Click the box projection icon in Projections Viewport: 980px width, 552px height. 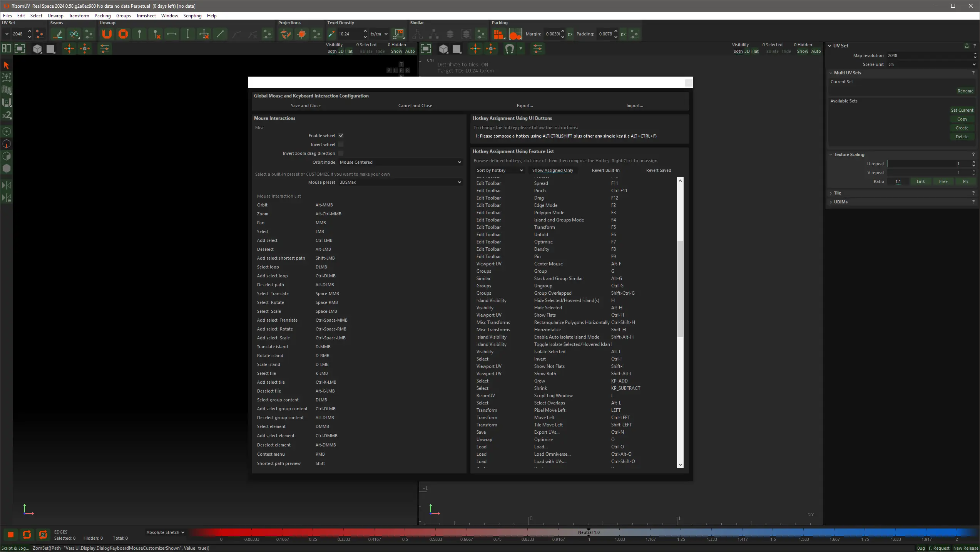click(302, 34)
